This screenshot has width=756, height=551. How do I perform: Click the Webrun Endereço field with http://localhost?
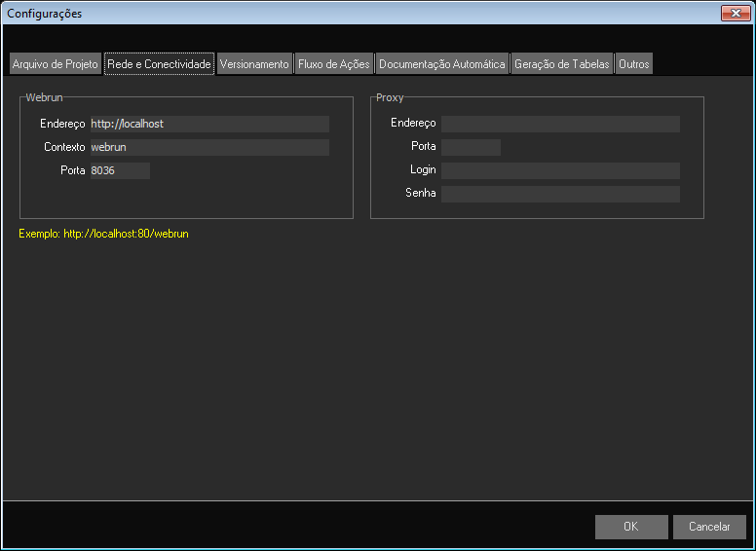click(208, 125)
